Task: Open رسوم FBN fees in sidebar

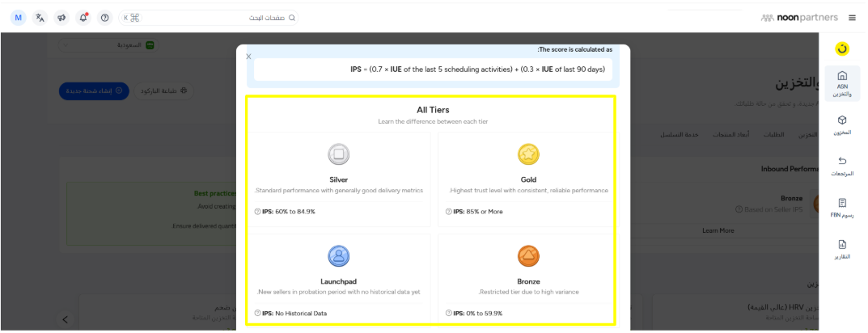Action: (x=842, y=208)
